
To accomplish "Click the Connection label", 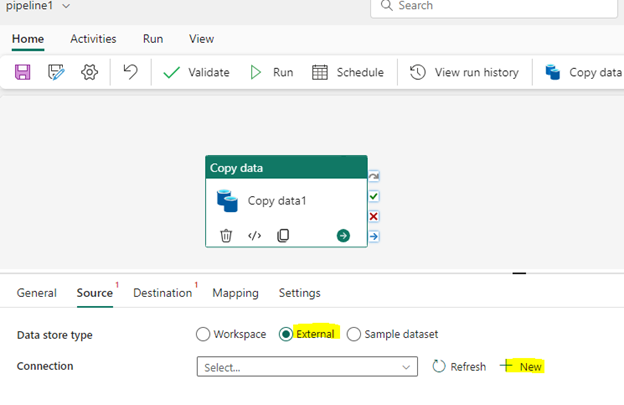I will tap(45, 366).
